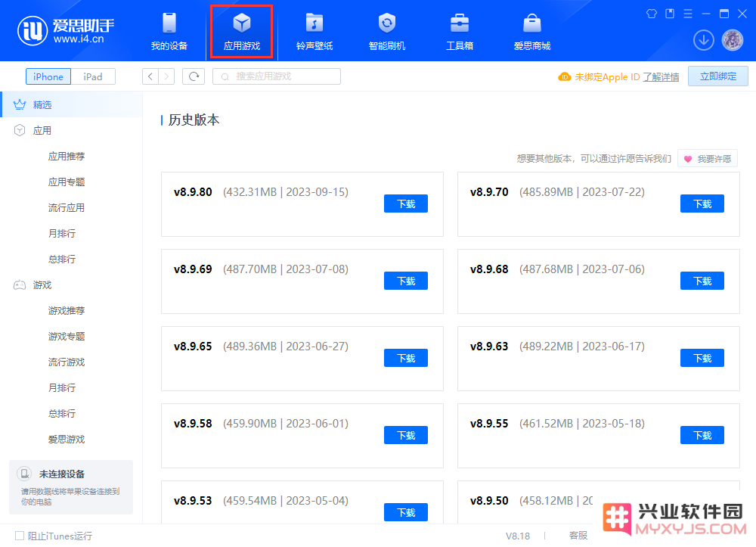Screen dimensions: 756x547
Task: Click the 立即绑定 button
Action: 718,76
